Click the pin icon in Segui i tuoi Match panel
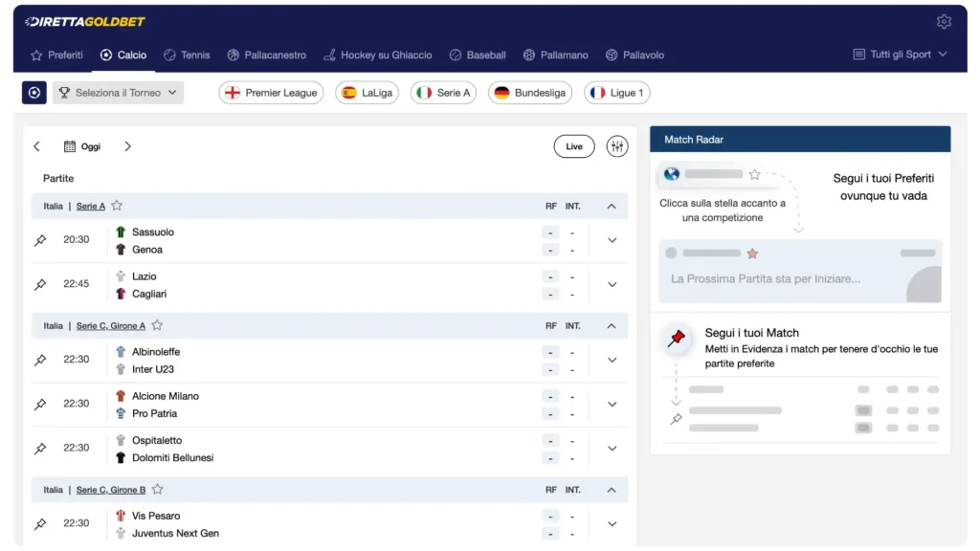This screenshot has width=980, height=551. 677,340
